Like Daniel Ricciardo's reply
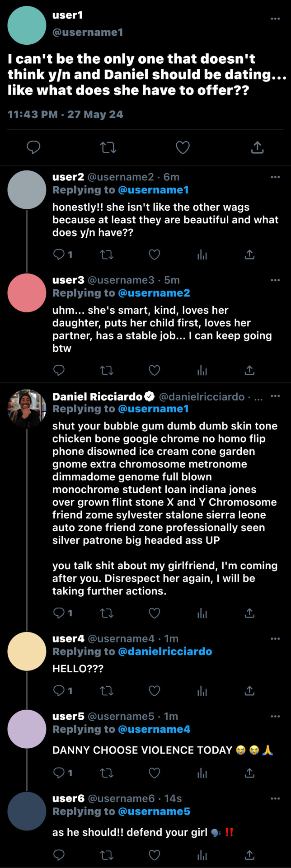 (x=155, y=613)
